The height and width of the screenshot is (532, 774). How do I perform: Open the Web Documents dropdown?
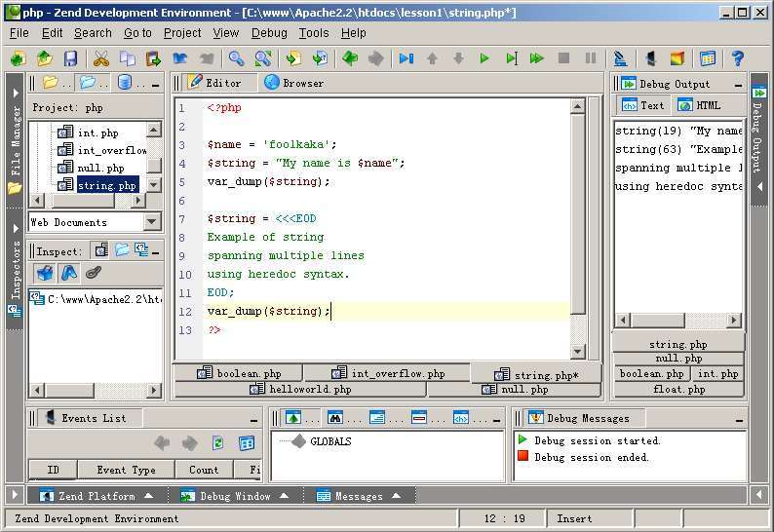[152, 221]
